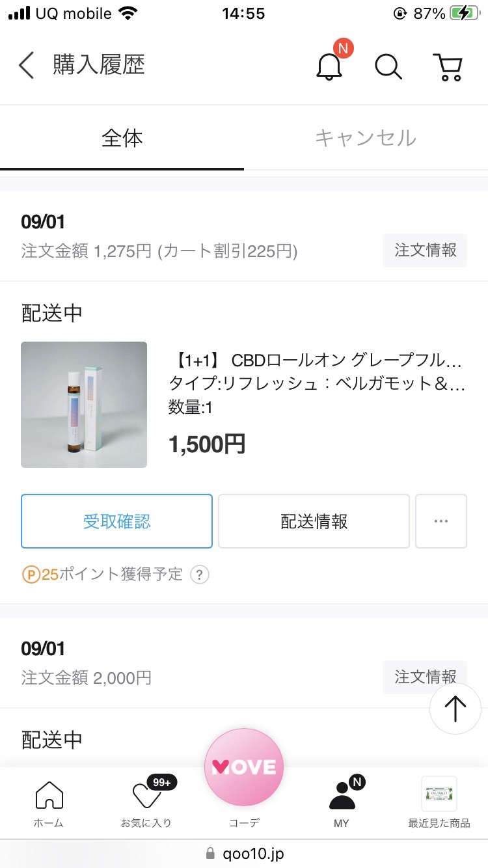Show points help question mark

(200, 575)
